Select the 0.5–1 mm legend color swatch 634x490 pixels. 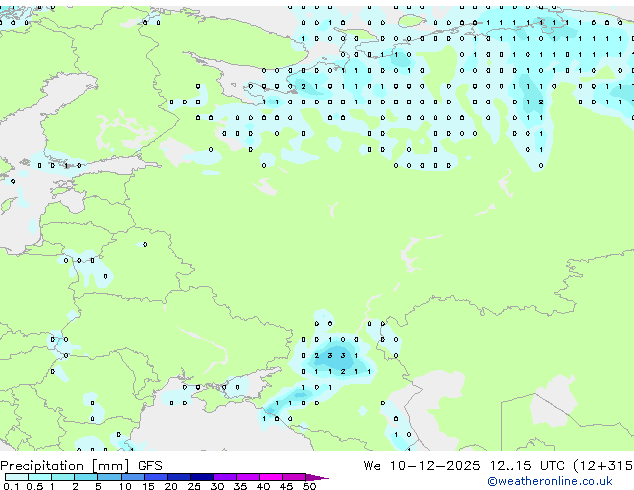pyautogui.click(x=40, y=477)
